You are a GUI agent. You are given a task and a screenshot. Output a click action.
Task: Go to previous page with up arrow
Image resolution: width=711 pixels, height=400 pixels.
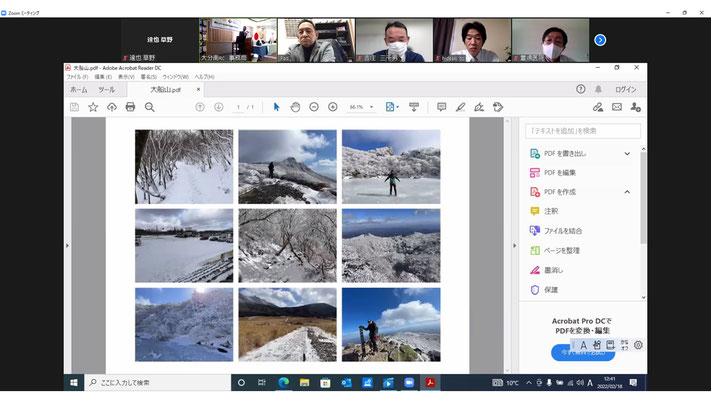[200, 107]
